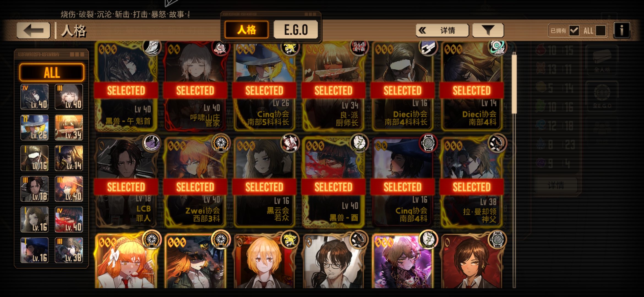The width and height of the screenshot is (644, 297).
Task: Select the 人格 tab
Action: click(247, 30)
